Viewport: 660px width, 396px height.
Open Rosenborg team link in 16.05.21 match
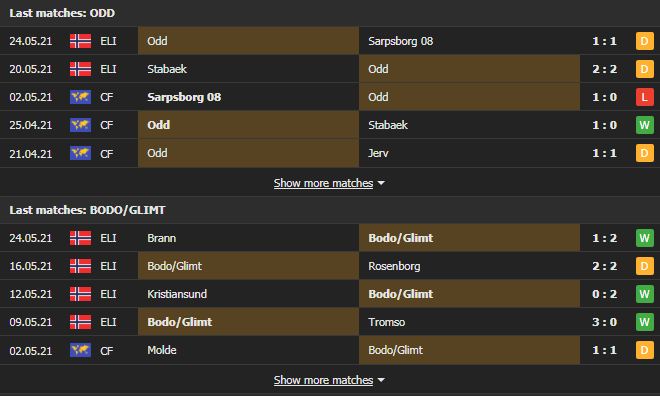point(394,266)
